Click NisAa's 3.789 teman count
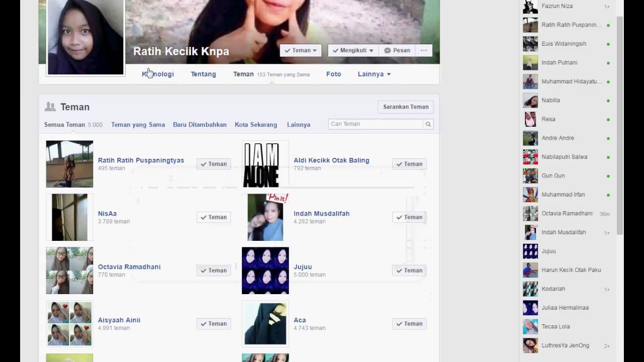Viewport: 644px width, 362px height. pos(114,221)
